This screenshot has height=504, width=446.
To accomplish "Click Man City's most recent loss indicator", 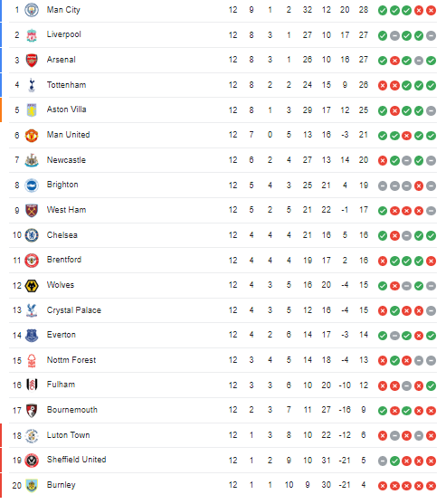I will click(431, 11).
